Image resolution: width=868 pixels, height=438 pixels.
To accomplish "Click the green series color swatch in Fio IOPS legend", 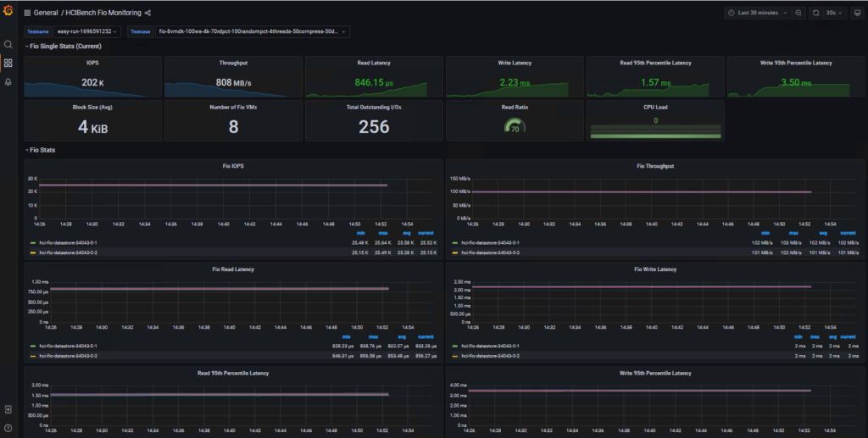I will click(x=31, y=242).
